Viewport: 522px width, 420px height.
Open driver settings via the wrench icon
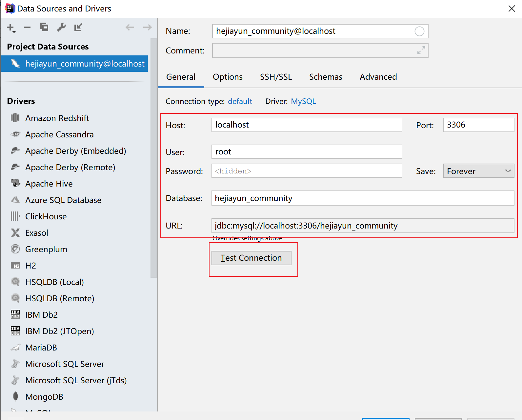pyautogui.click(x=61, y=27)
